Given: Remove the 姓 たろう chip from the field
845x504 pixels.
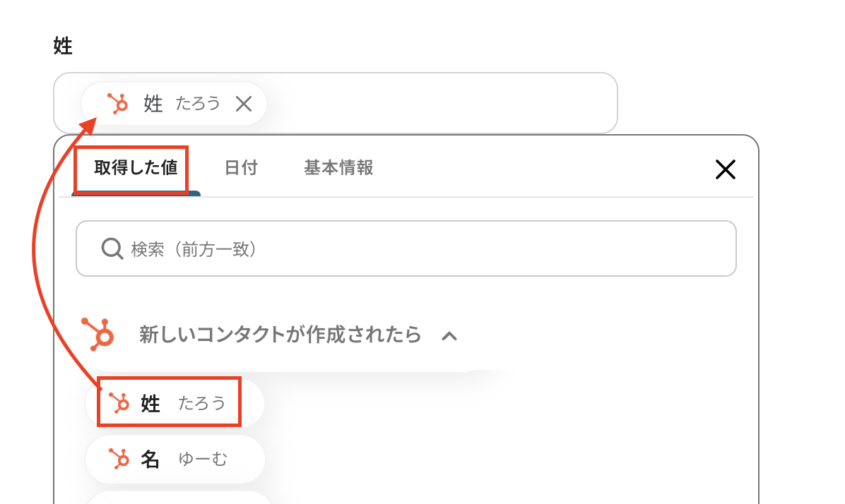Looking at the screenshot, I should (x=244, y=104).
